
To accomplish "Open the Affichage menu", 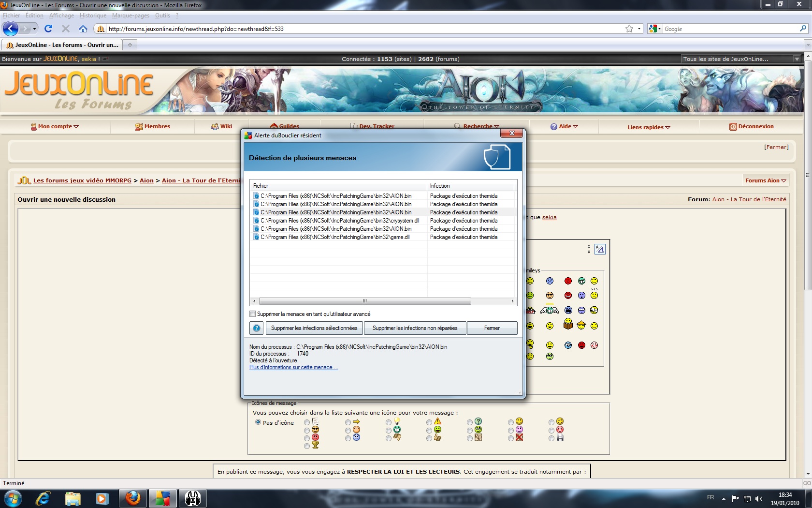I will pyautogui.click(x=61, y=15).
